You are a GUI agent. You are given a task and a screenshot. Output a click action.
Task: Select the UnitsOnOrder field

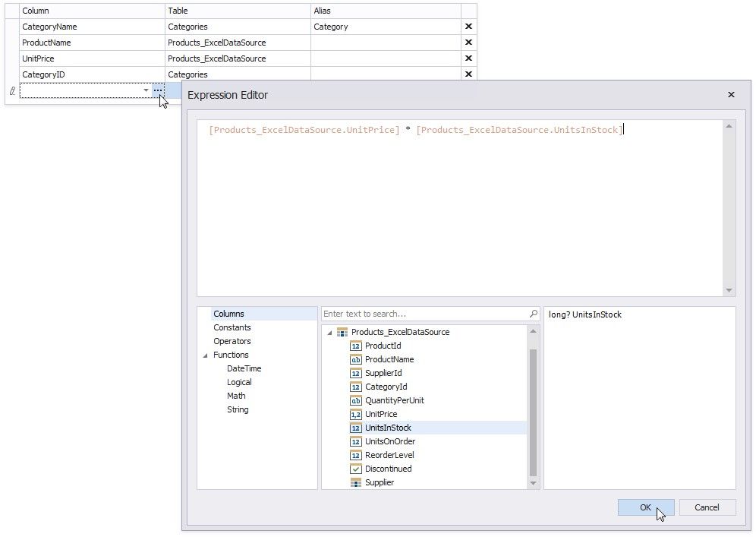[x=389, y=441]
